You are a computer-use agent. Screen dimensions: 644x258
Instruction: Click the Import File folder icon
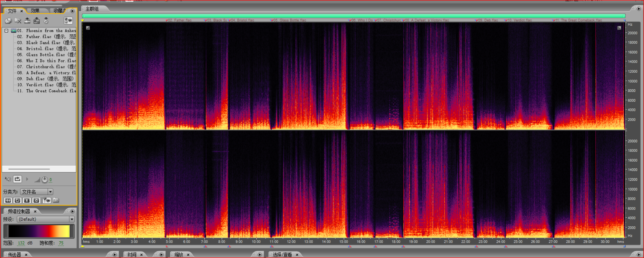coord(8,21)
